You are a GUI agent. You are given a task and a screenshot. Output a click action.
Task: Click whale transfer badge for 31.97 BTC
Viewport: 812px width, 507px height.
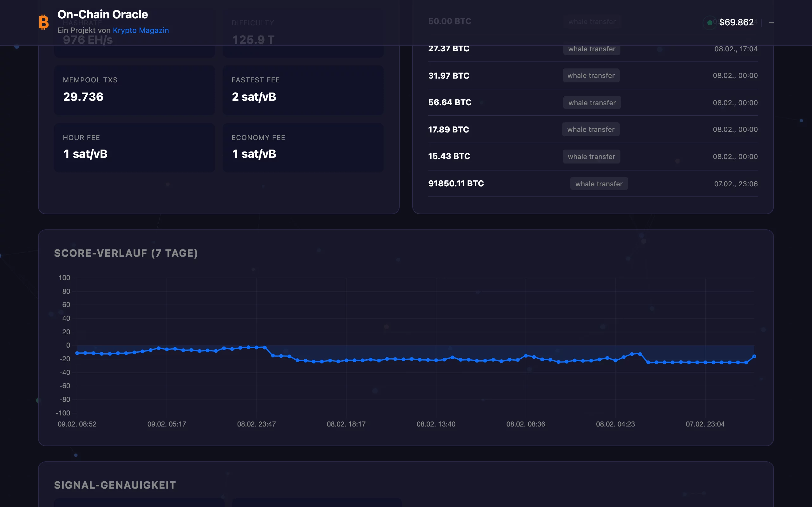(591, 75)
